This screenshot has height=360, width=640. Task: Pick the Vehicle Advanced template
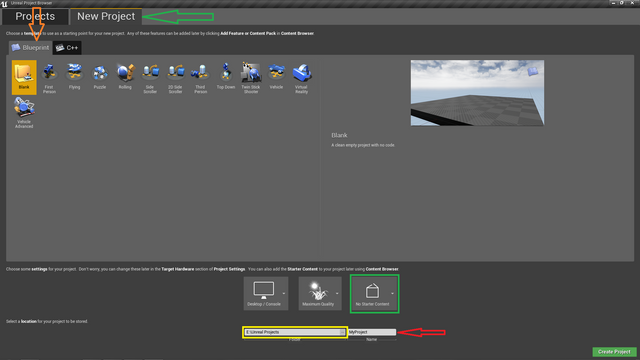[x=24, y=113]
